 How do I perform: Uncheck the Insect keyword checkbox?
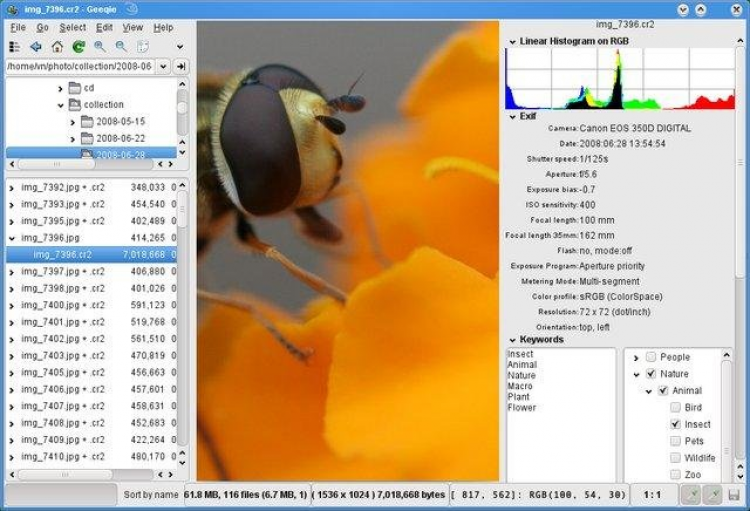(676, 424)
